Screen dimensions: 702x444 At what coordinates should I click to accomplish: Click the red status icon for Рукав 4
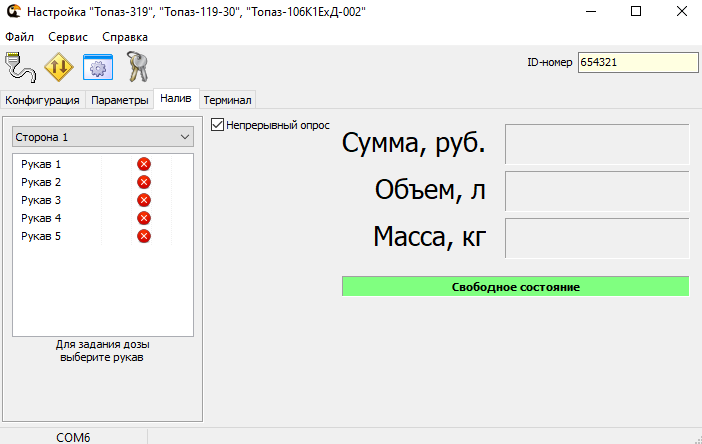(144, 218)
